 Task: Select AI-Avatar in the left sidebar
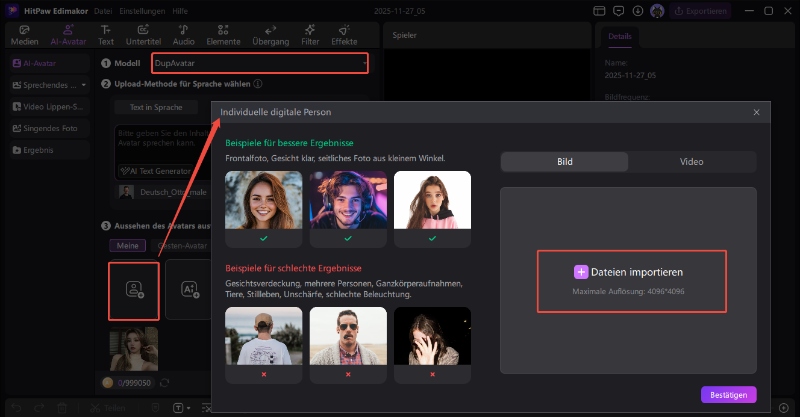coord(50,63)
